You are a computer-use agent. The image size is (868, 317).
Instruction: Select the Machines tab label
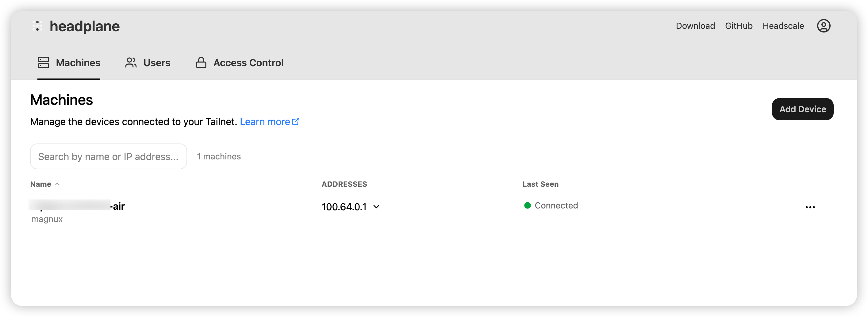click(x=78, y=63)
